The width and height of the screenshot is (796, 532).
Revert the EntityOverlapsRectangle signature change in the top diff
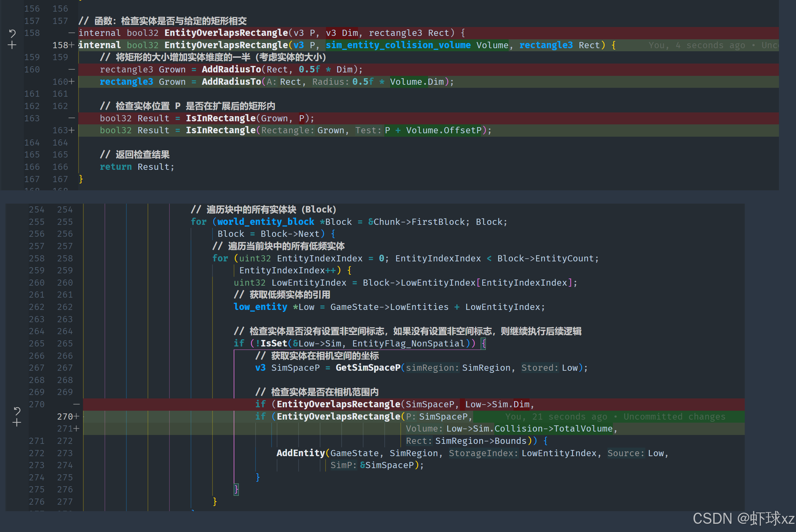pos(12,33)
